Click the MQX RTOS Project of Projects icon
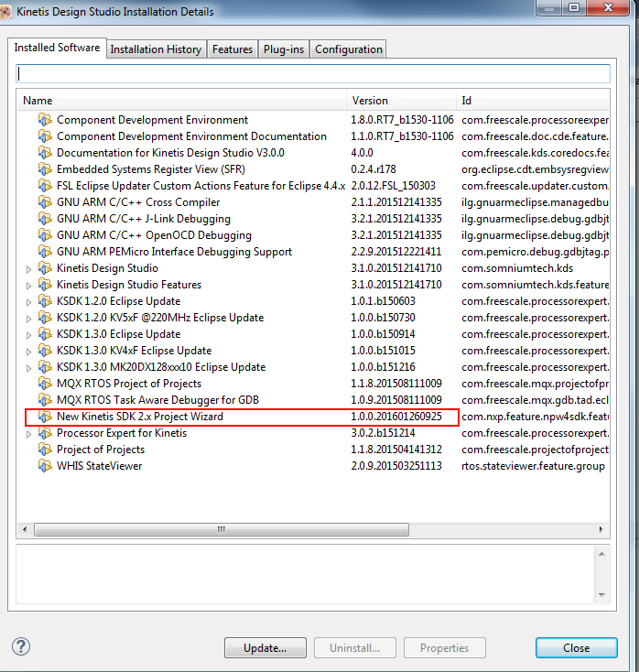 coord(45,383)
